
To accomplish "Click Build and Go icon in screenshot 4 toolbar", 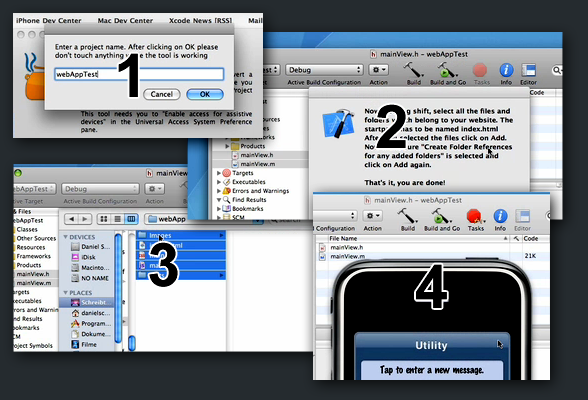I will tap(440, 216).
